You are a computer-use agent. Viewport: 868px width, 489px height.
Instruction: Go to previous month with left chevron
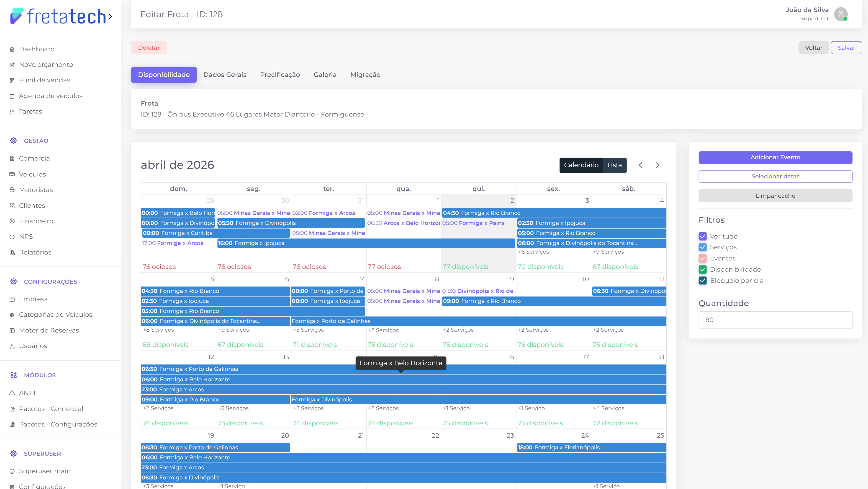point(640,165)
